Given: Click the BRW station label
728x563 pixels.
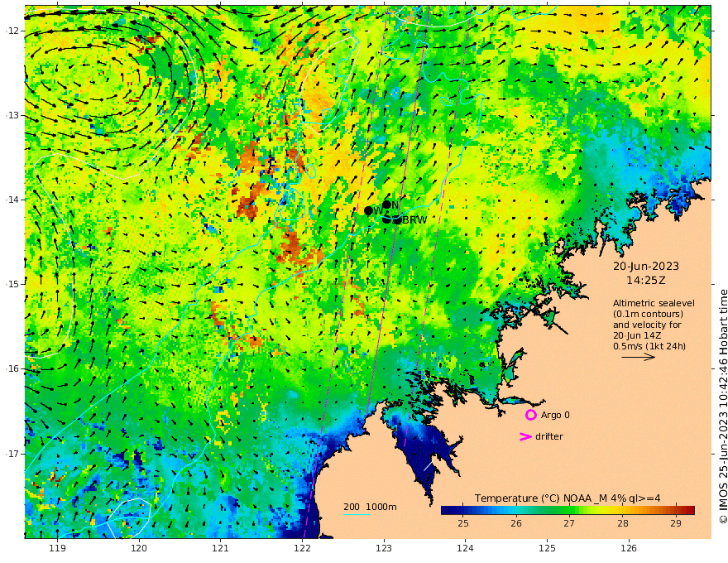Looking at the screenshot, I should (x=414, y=220).
